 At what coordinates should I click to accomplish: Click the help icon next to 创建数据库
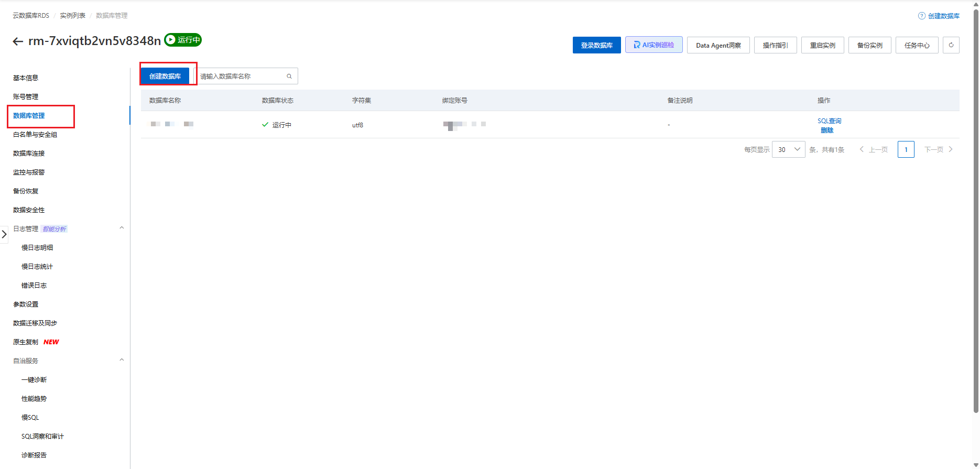(921, 16)
